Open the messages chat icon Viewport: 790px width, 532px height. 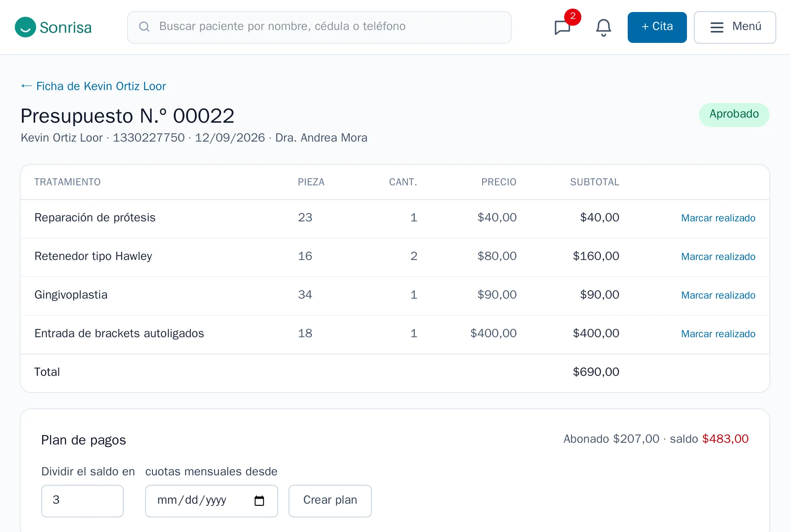[562, 27]
